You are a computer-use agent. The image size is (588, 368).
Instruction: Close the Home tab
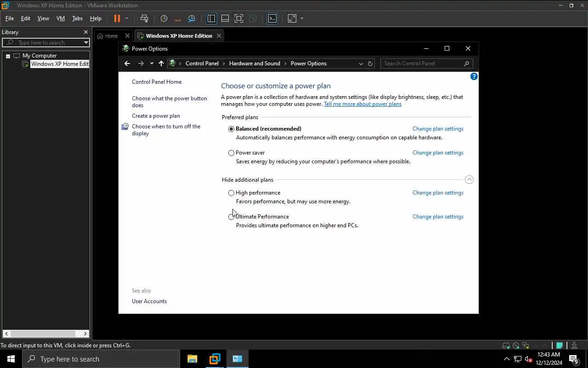(127, 36)
